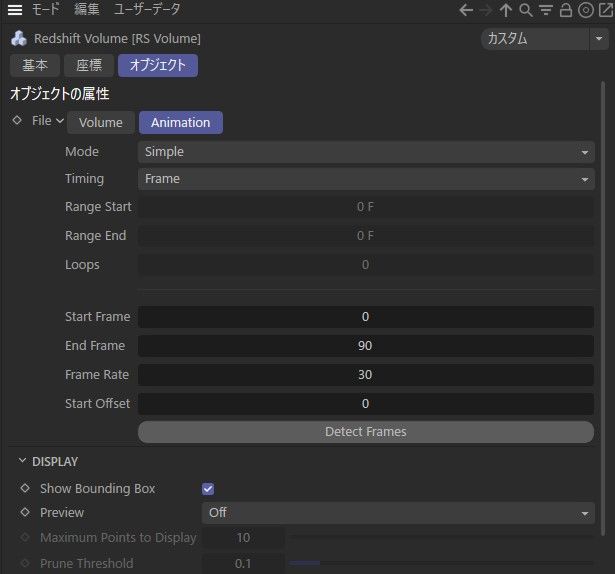
Task: Open new attribute manager window icon
Action: pyautogui.click(x=606, y=10)
